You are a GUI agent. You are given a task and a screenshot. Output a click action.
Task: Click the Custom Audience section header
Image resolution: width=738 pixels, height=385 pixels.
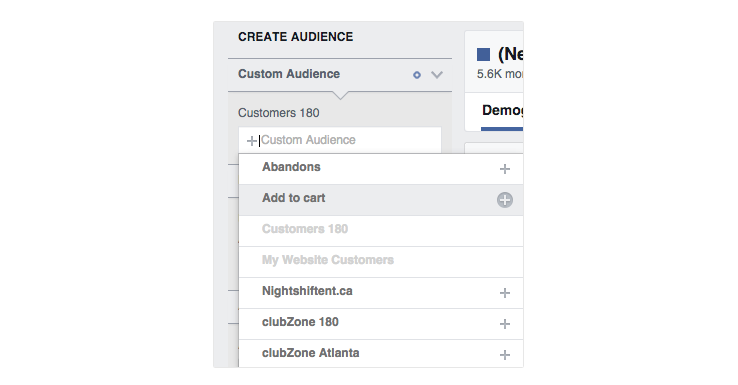click(x=340, y=74)
